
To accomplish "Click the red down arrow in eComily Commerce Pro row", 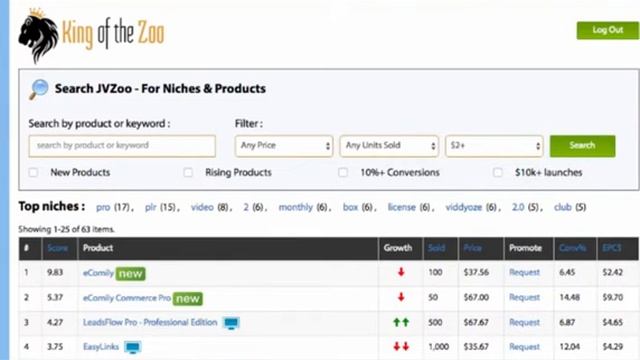I will (401, 297).
